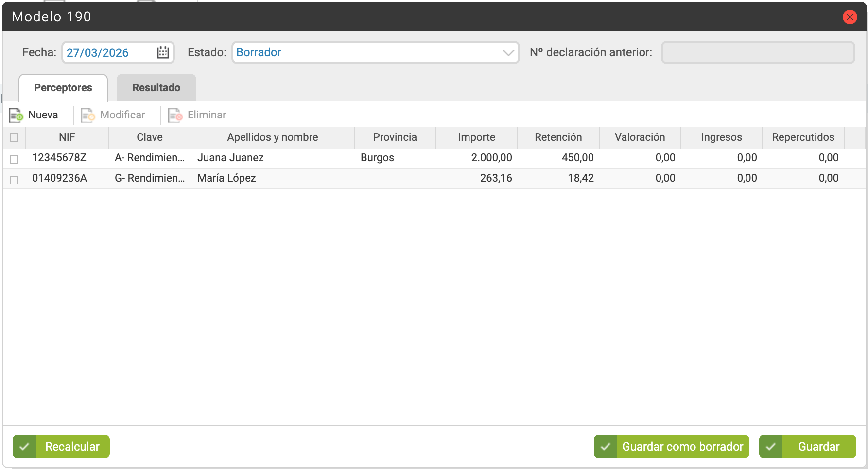This screenshot has width=868, height=469.
Task: Click the checkmark icon on Guardar
Action: (771, 447)
